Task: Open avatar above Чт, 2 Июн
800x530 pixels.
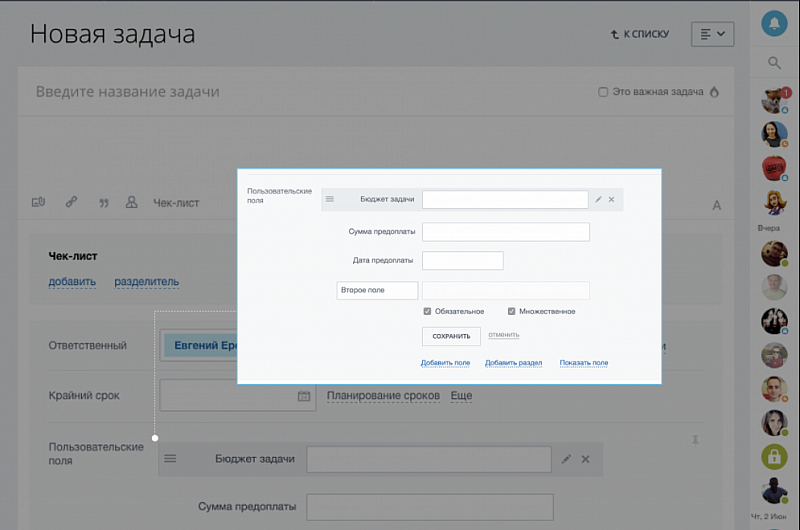Action: point(774,490)
